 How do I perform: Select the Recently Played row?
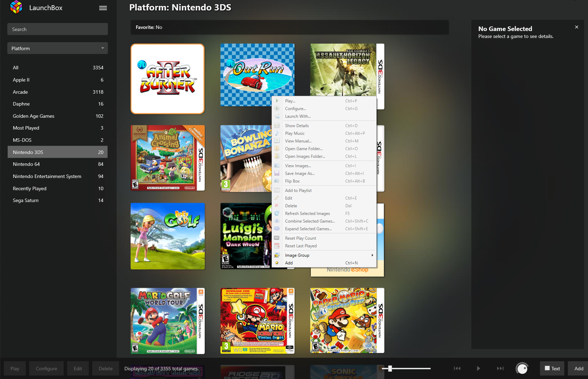click(x=57, y=188)
